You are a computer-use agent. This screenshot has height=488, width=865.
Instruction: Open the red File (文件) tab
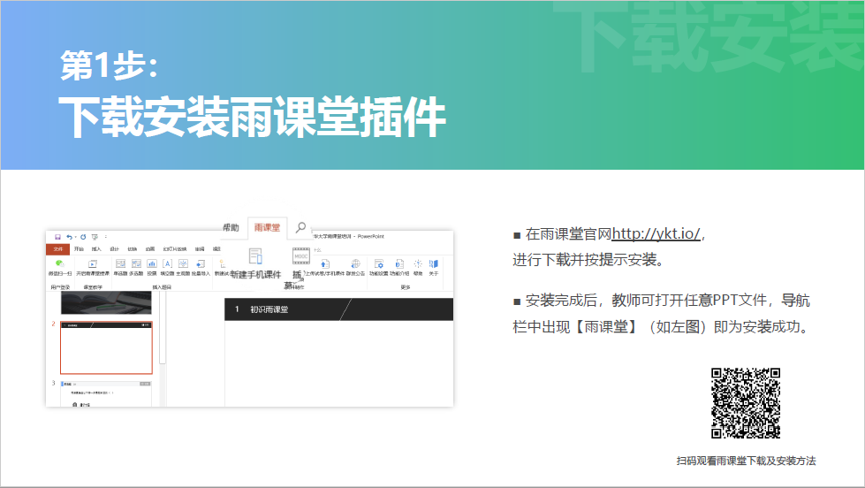click(58, 249)
